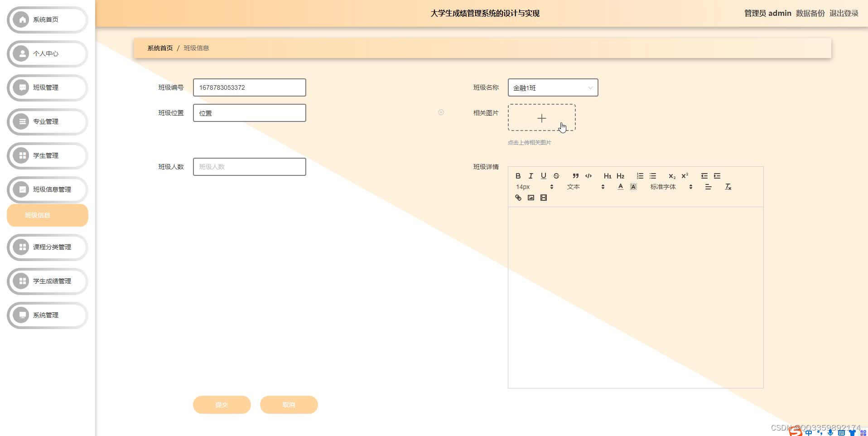Focus the 班级位置 input field
The height and width of the screenshot is (436, 868).
tap(249, 113)
